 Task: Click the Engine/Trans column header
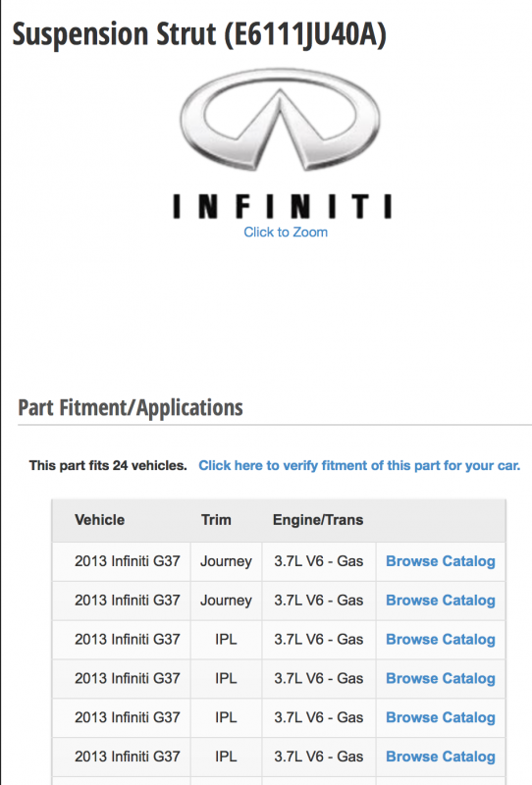(x=318, y=520)
